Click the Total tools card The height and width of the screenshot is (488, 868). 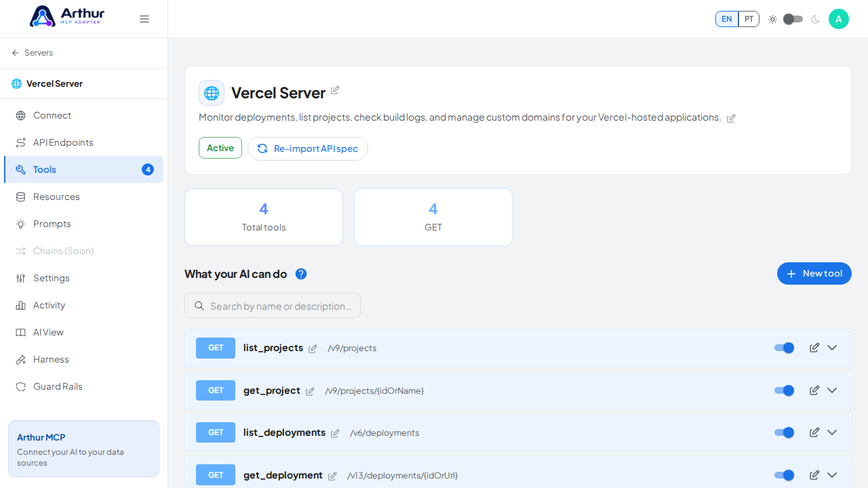(264, 217)
